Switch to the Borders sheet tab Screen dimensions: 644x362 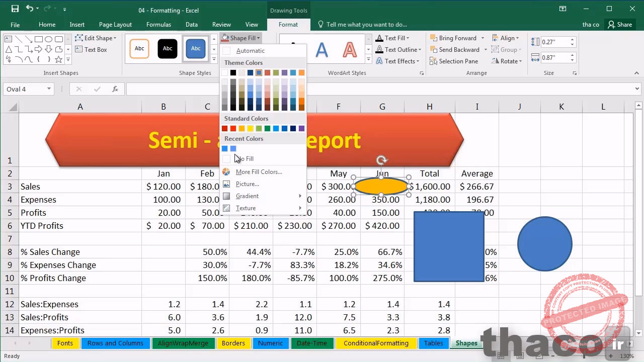tap(233, 343)
